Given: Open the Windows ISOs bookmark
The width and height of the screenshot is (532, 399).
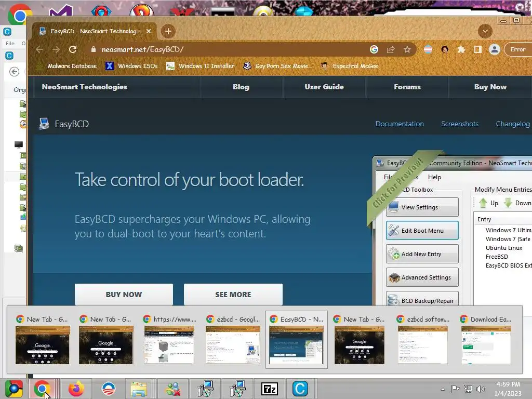Looking at the screenshot, I should coord(131,66).
